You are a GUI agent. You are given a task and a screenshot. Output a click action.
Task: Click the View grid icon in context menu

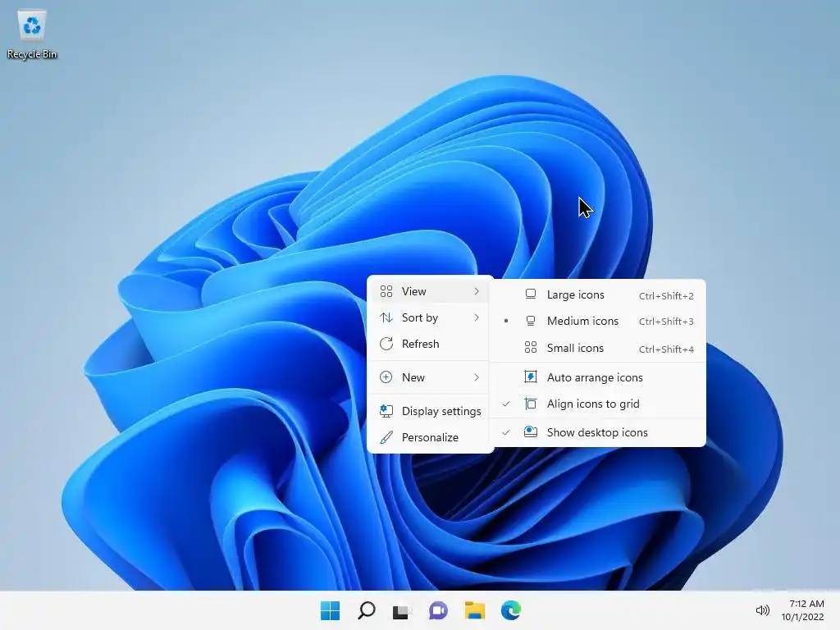click(386, 291)
